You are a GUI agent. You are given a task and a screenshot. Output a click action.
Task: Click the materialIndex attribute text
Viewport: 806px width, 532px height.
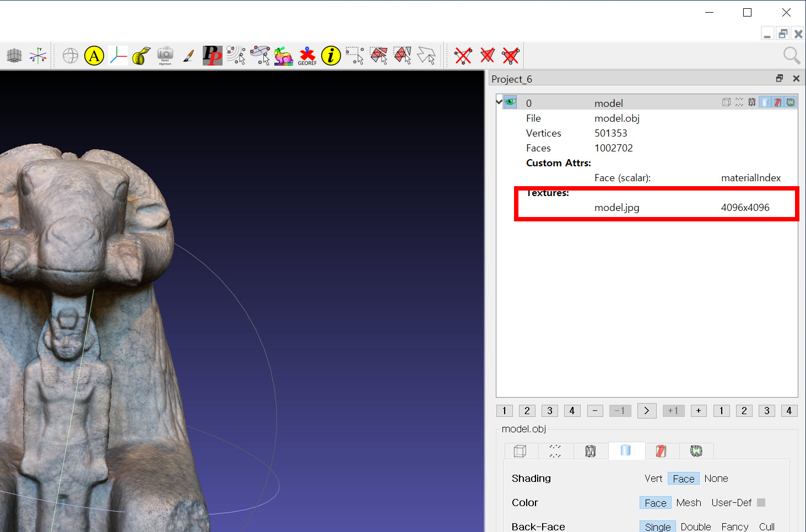[x=750, y=178]
